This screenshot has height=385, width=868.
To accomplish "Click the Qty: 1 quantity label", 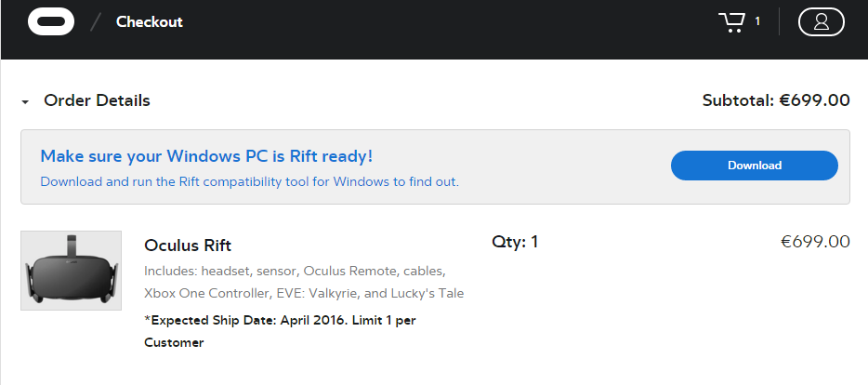I will pyautogui.click(x=515, y=243).
